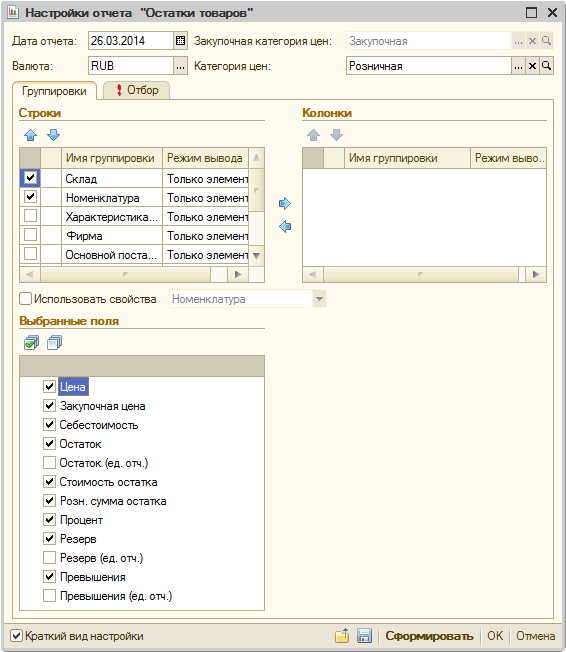Open price category selection ellipsis button
Screen dimensions: 566x652
click(518, 66)
